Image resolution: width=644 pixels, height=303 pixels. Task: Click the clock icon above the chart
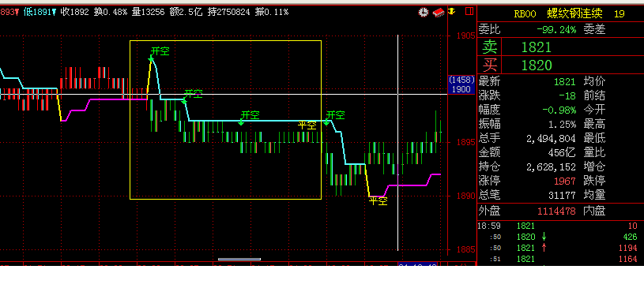tap(423, 13)
